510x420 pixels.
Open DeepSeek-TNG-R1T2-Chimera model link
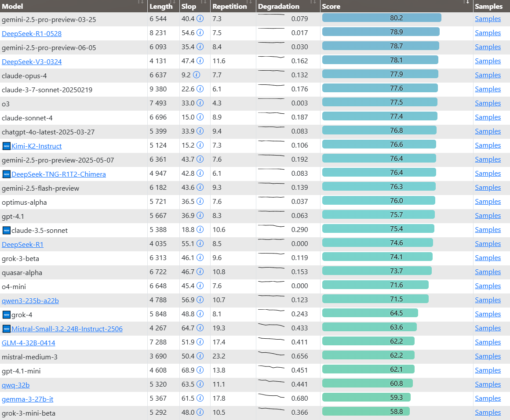pyautogui.click(x=58, y=174)
